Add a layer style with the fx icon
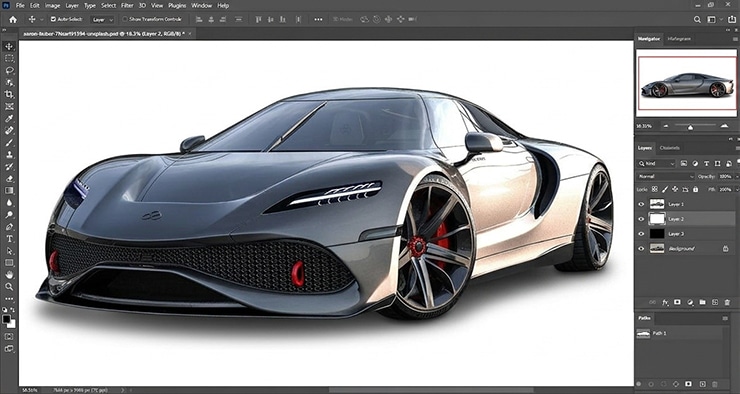The height and width of the screenshot is (394, 740). click(x=665, y=302)
